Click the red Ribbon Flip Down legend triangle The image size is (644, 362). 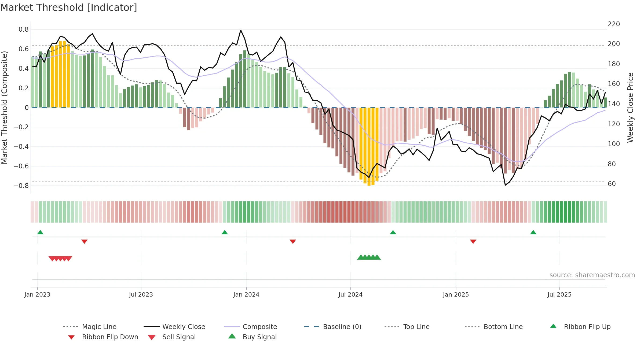71,337
